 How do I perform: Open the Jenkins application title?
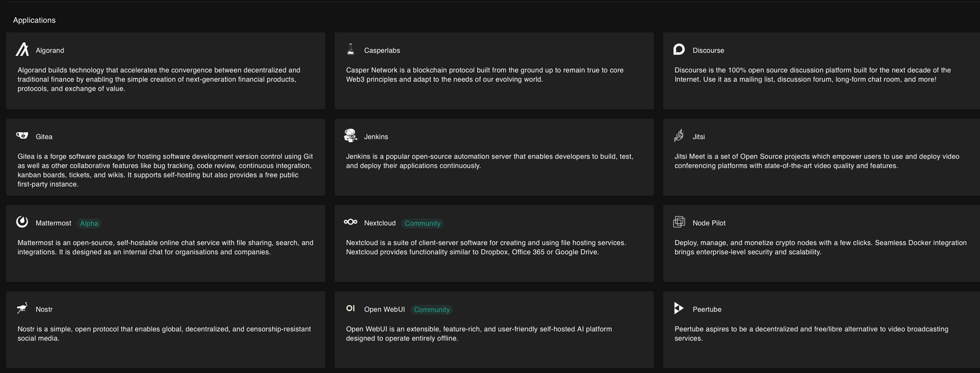coord(376,137)
